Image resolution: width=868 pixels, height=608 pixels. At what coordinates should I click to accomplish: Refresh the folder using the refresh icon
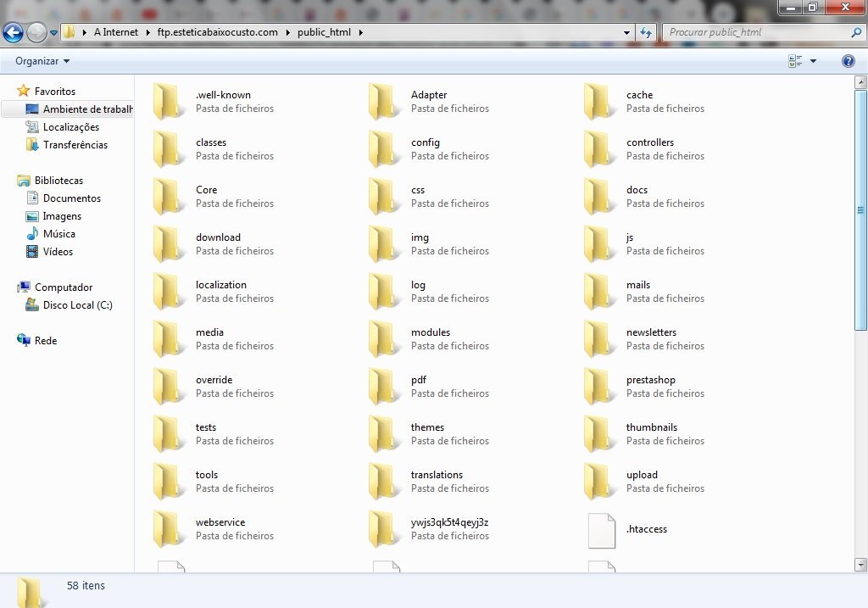coord(646,33)
